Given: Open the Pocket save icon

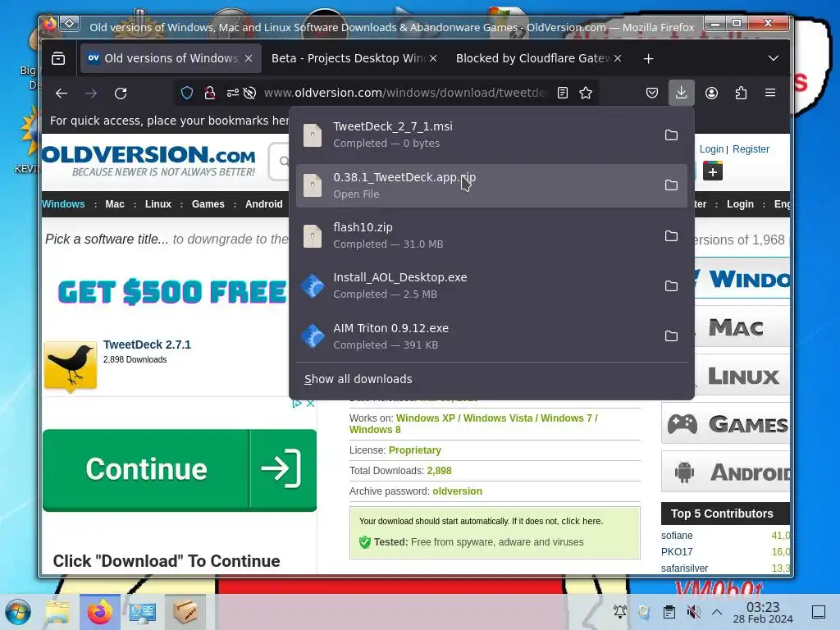Looking at the screenshot, I should [x=652, y=94].
